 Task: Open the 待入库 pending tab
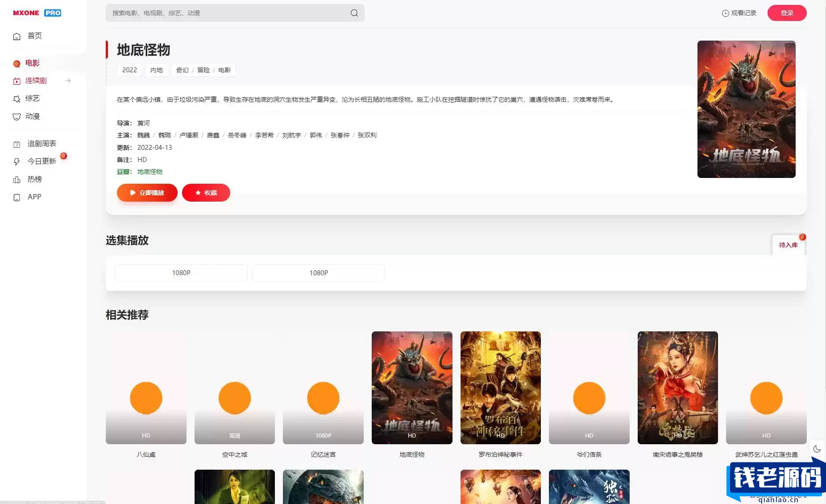789,245
